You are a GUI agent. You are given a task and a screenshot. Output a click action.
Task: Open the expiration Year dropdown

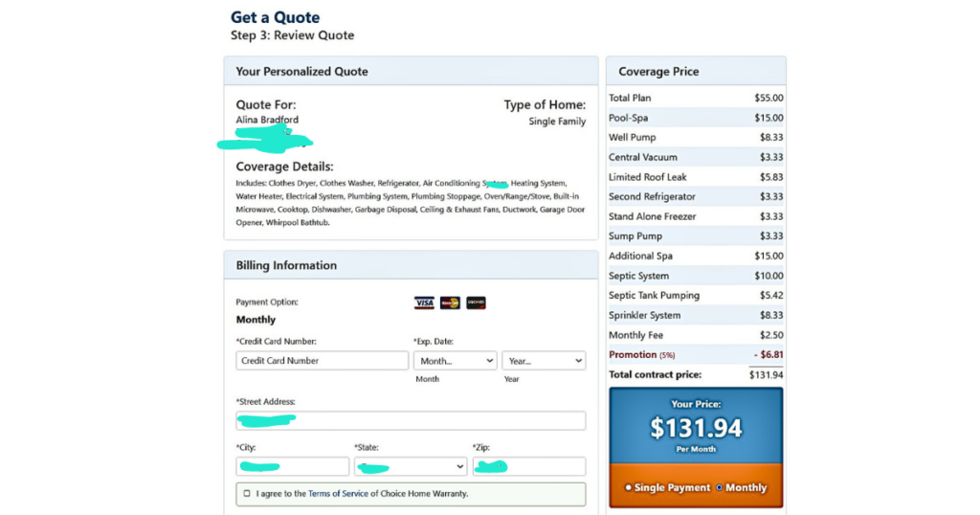[x=543, y=361]
